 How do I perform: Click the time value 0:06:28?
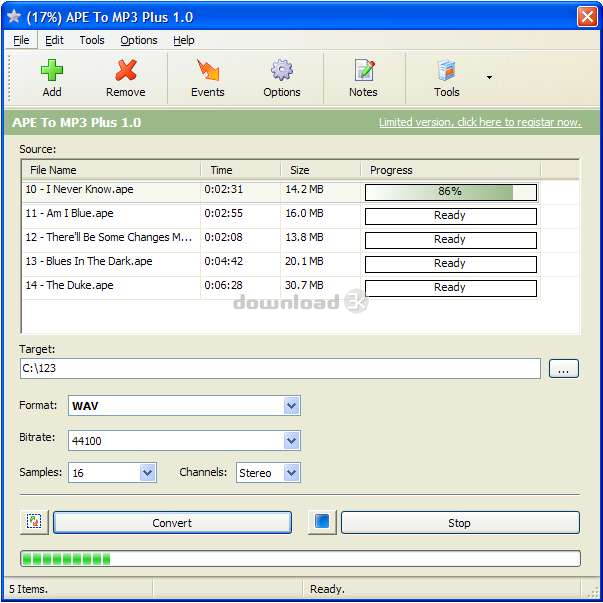coord(223,285)
